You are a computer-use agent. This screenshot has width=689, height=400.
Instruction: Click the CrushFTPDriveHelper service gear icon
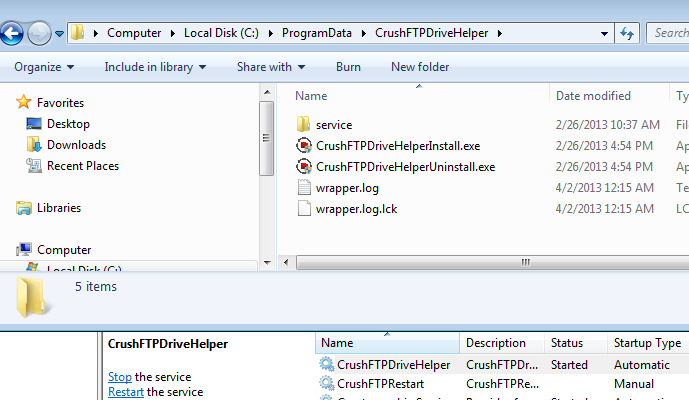[326, 364]
